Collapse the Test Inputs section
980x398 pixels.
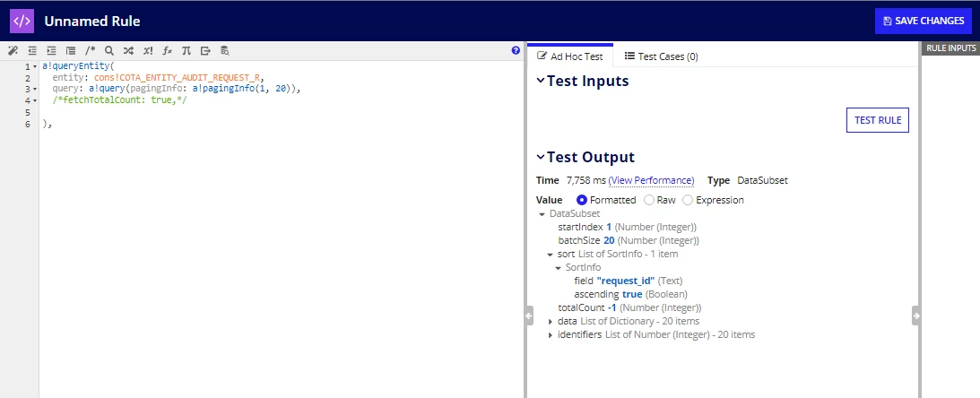point(541,81)
